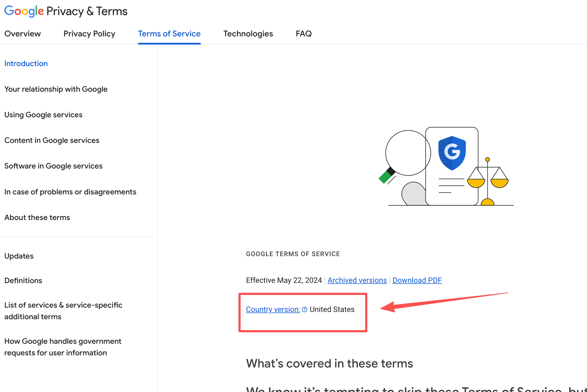Open Software in Google services section
Image resolution: width=587 pixels, height=392 pixels.
[53, 166]
